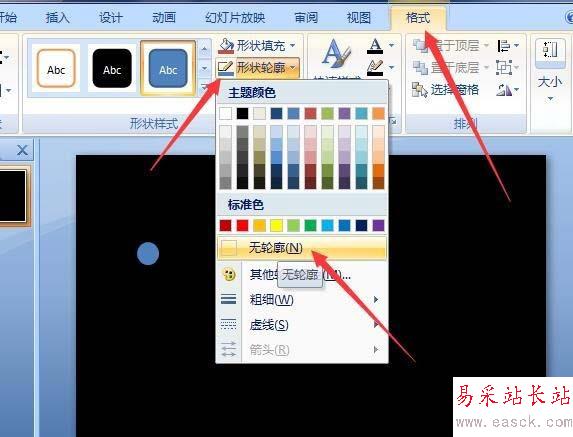573x437 pixels.
Task: Click the 大小 size icon
Action: tap(550, 50)
